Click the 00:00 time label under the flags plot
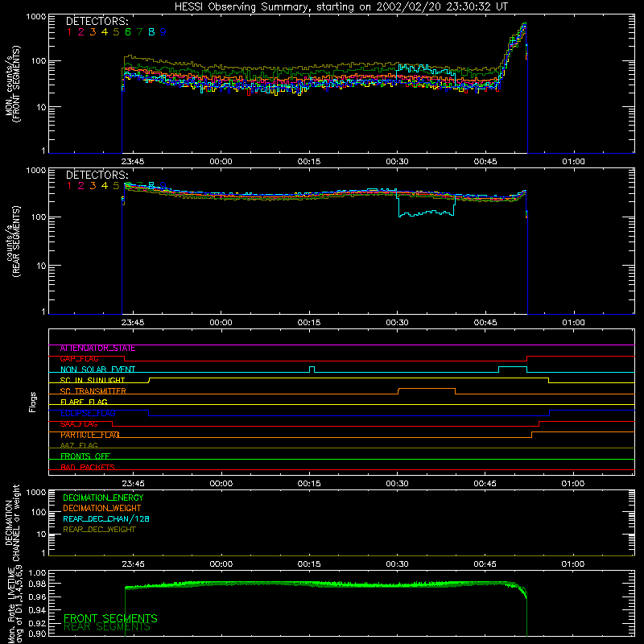The height and width of the screenshot is (644, 644). [x=221, y=484]
